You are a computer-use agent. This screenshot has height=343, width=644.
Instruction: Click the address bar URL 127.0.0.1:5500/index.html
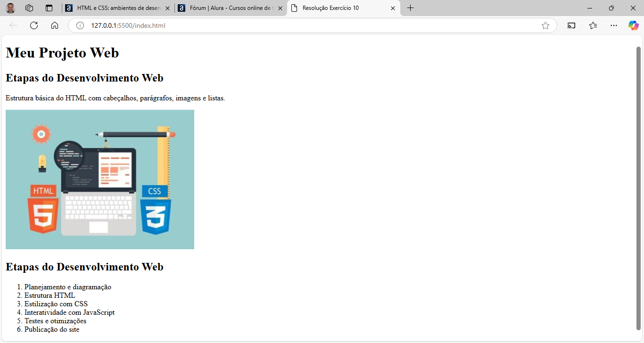[128, 25]
